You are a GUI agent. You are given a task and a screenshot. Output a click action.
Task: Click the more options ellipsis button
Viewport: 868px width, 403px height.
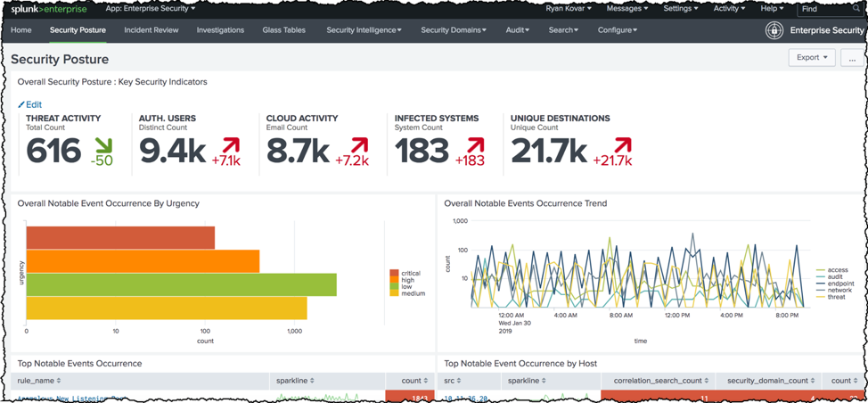852,58
